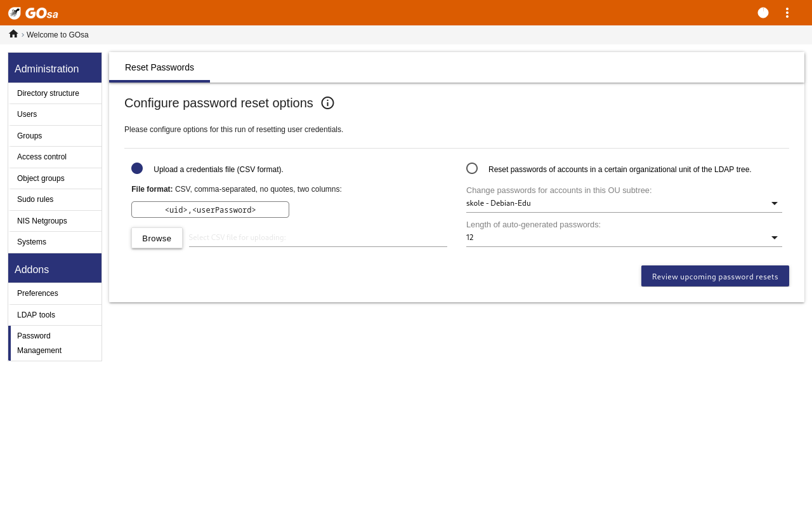This screenshot has width=812, height=508.
Task: Switch to the Reset Passwords tab
Action: [x=159, y=67]
